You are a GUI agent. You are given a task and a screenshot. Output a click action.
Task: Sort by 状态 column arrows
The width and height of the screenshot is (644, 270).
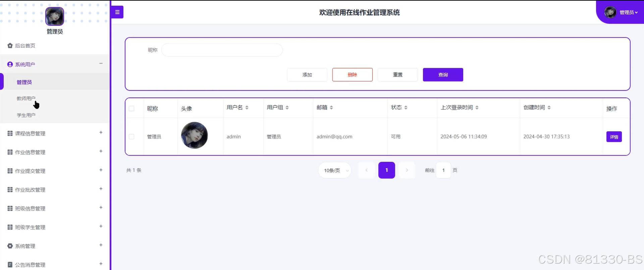[x=406, y=108]
